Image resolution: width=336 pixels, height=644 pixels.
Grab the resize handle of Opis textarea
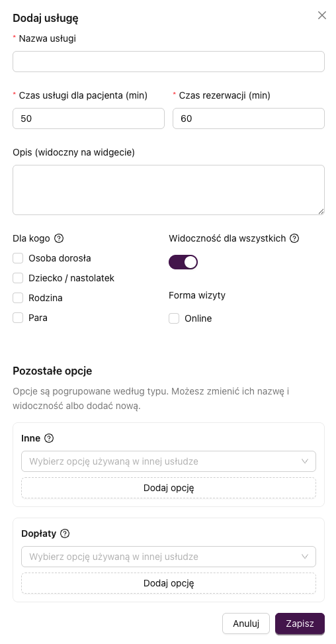click(321, 212)
